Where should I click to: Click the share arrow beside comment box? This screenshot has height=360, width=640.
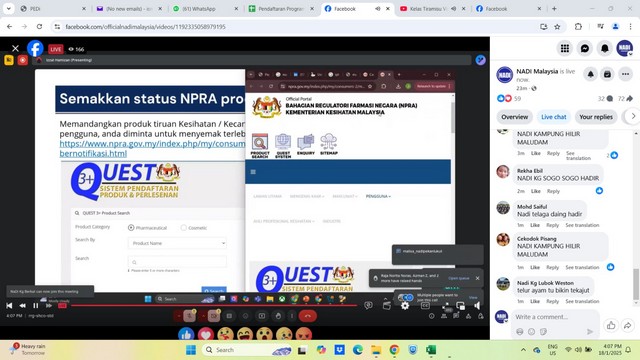coord(628,325)
